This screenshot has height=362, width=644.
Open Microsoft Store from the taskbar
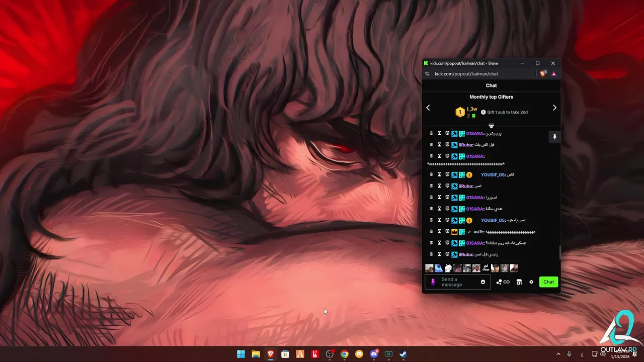click(285, 354)
